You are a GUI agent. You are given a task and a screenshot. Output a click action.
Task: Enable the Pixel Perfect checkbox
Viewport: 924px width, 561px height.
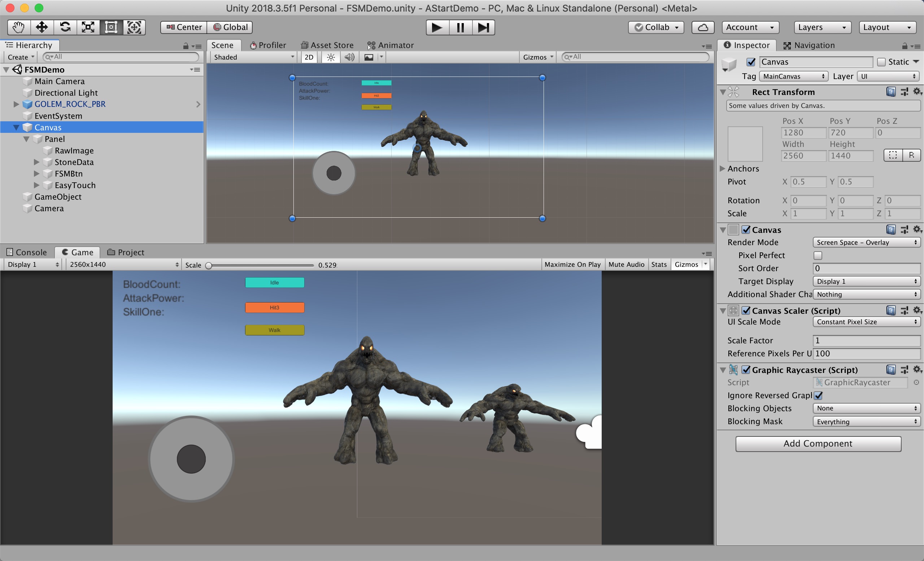[818, 255]
